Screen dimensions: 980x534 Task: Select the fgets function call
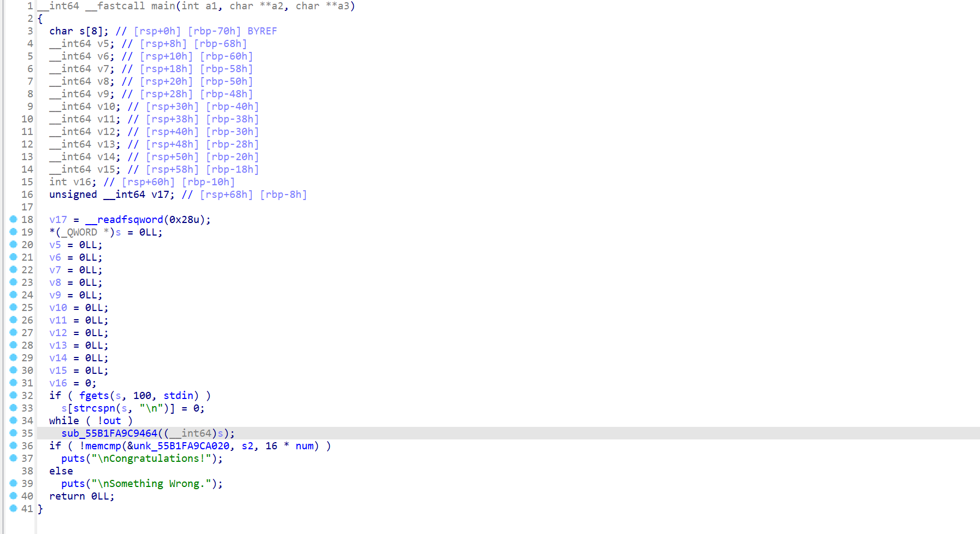click(x=94, y=396)
